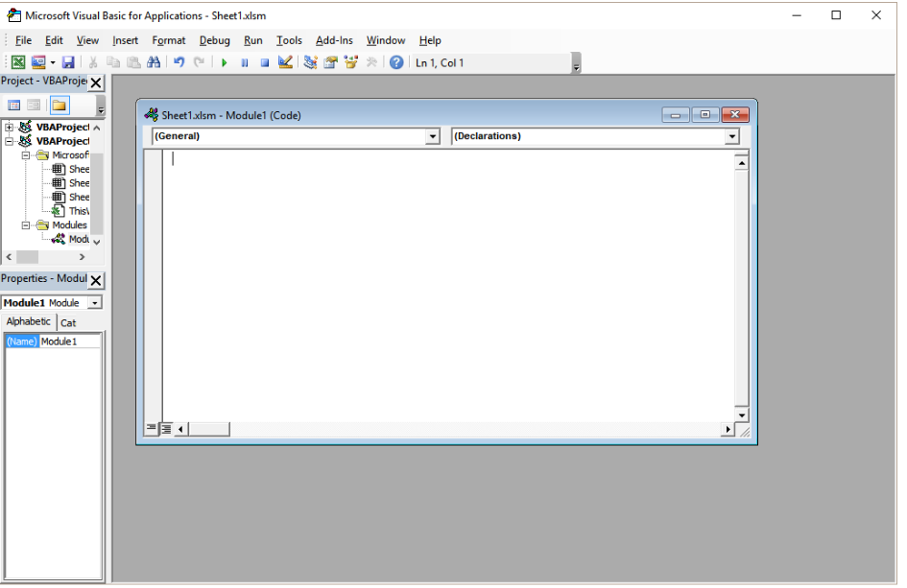Click the Reset stop icon

click(x=264, y=62)
